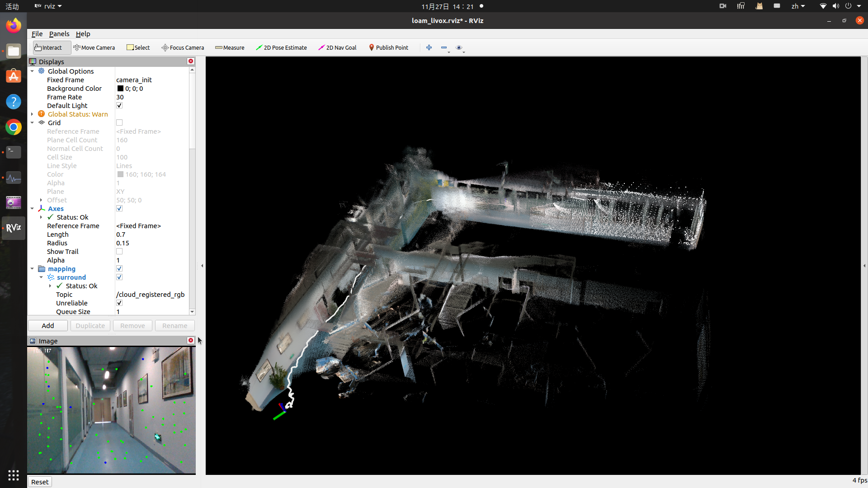Image resolution: width=868 pixels, height=488 pixels.
Task: Click the Add display button
Action: point(48,325)
